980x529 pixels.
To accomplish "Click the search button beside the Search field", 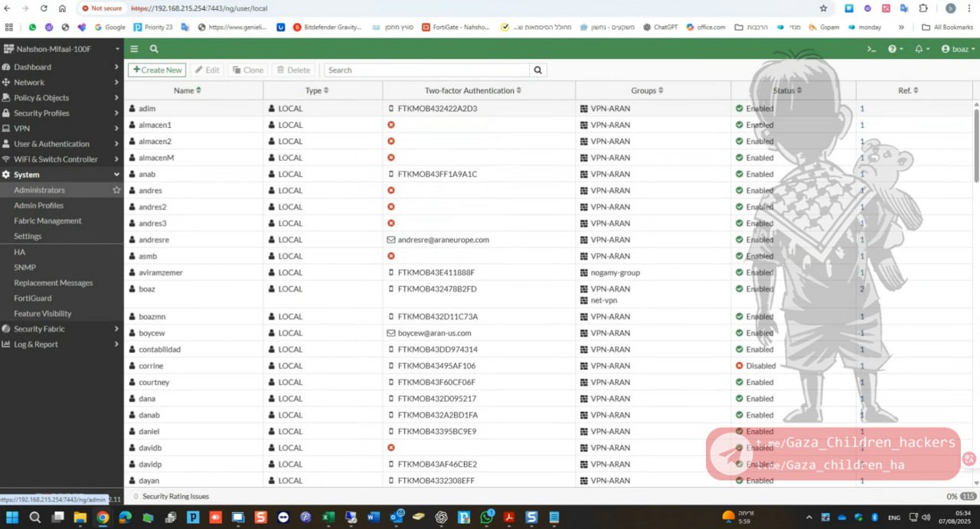I will coord(538,70).
